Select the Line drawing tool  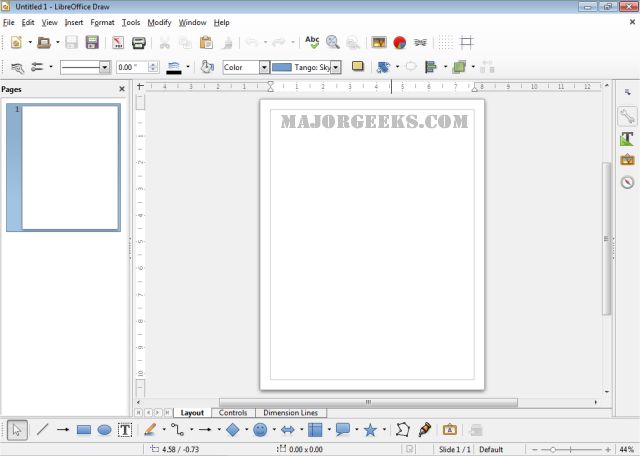pos(42,429)
